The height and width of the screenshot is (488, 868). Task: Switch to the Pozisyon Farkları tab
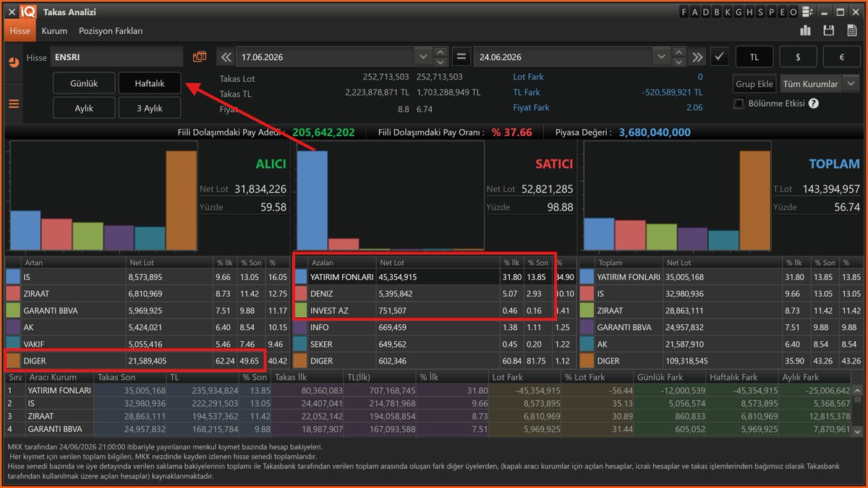pos(111,31)
